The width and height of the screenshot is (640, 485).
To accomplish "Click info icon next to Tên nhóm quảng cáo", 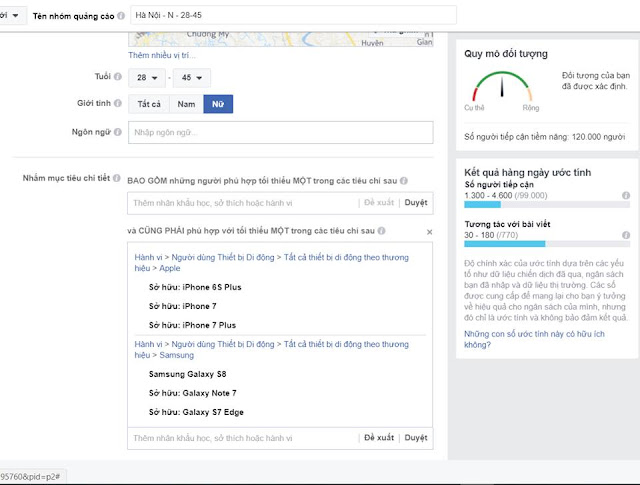I will [121, 16].
